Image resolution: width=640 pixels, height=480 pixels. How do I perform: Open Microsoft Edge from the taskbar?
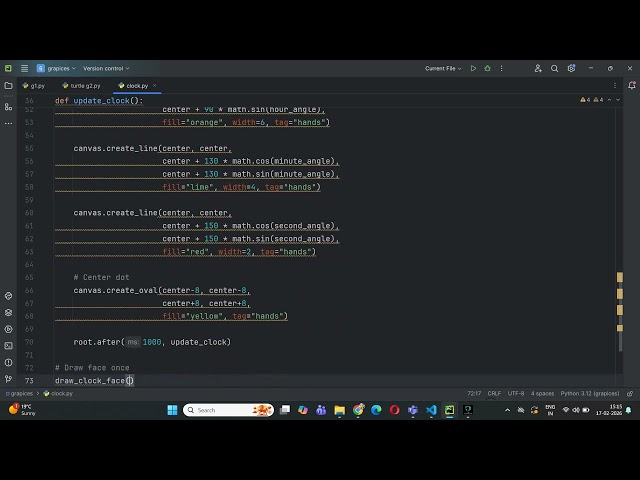376,410
